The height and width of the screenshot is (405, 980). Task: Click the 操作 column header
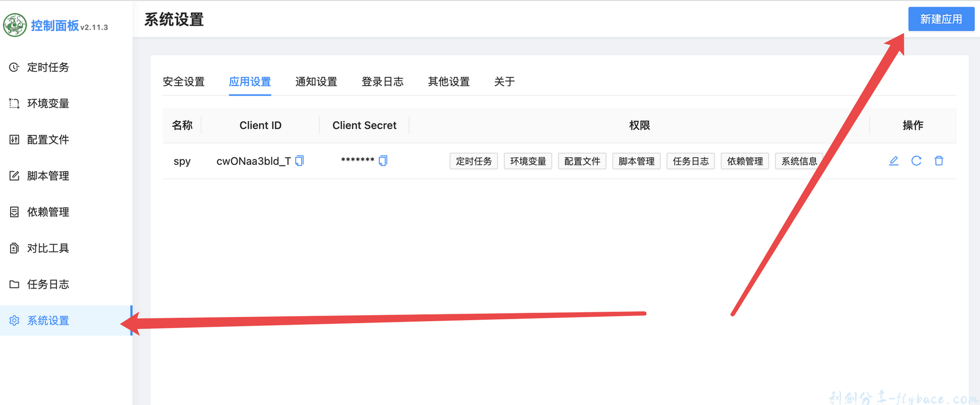(x=913, y=125)
